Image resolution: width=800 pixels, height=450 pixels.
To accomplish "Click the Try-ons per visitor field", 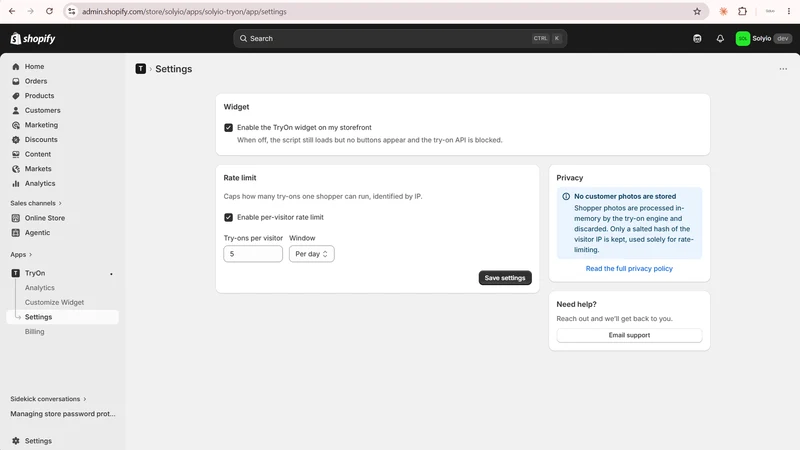I will tap(253, 254).
